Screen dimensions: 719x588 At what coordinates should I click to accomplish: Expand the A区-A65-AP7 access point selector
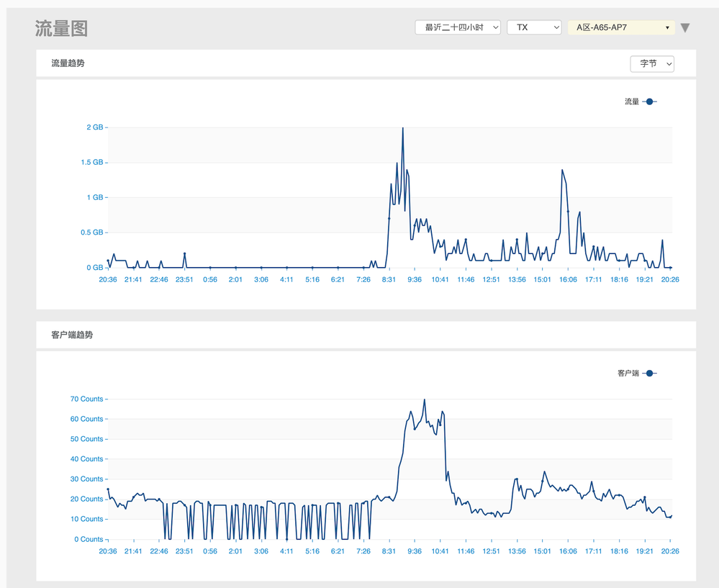pos(621,27)
